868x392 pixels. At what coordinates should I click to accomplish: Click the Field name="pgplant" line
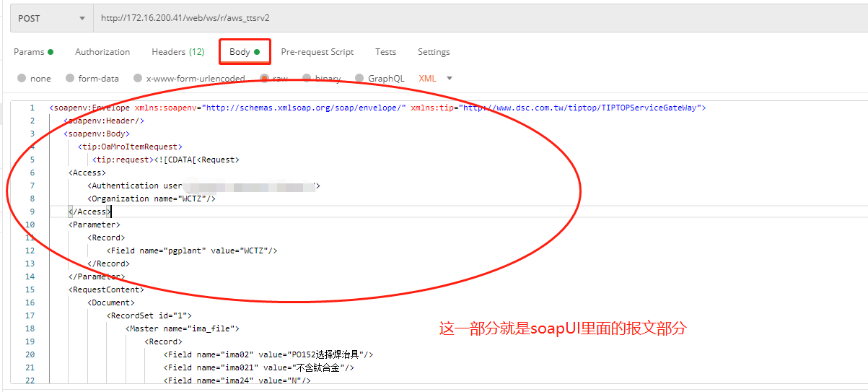(x=192, y=251)
